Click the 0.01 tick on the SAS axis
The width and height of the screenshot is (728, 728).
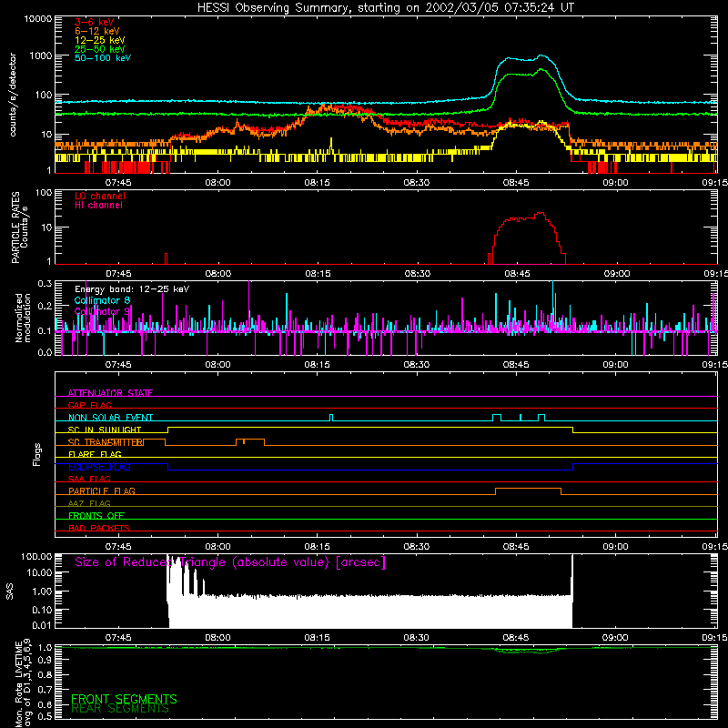(x=42, y=625)
